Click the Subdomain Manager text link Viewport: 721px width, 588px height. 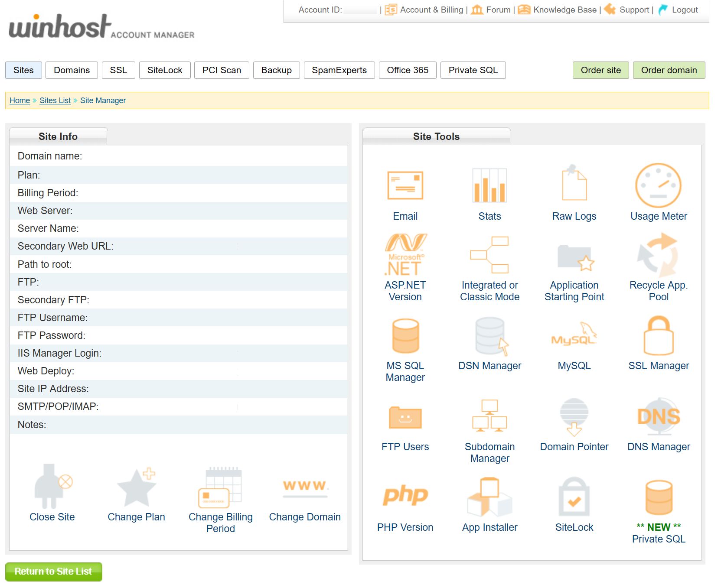489,452
